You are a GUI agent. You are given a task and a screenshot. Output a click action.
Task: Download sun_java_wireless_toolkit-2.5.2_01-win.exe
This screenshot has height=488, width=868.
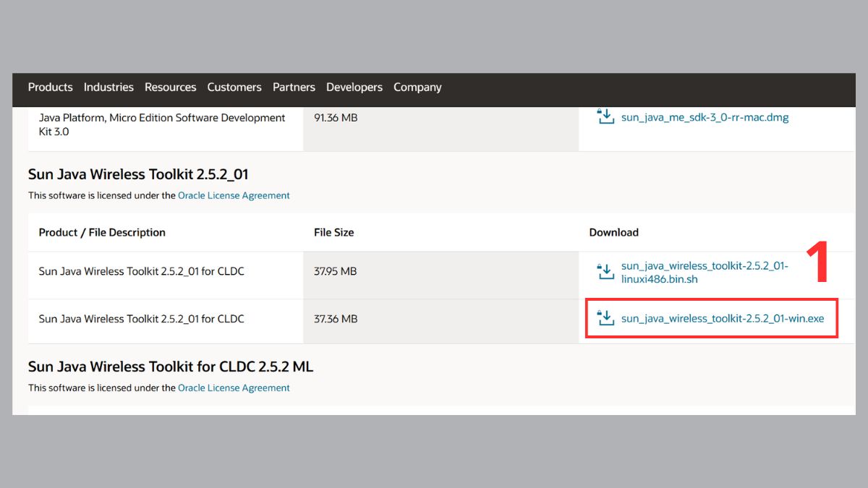click(x=722, y=319)
